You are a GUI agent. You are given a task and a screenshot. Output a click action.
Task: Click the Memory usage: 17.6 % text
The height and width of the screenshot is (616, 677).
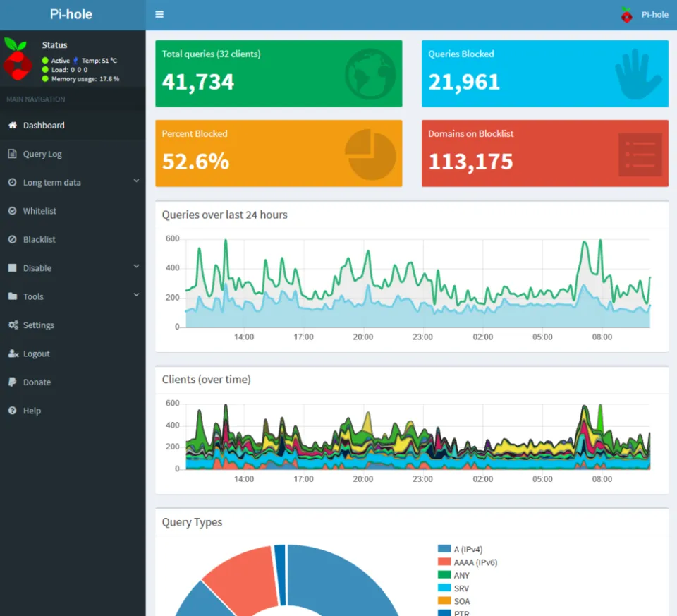tap(85, 78)
